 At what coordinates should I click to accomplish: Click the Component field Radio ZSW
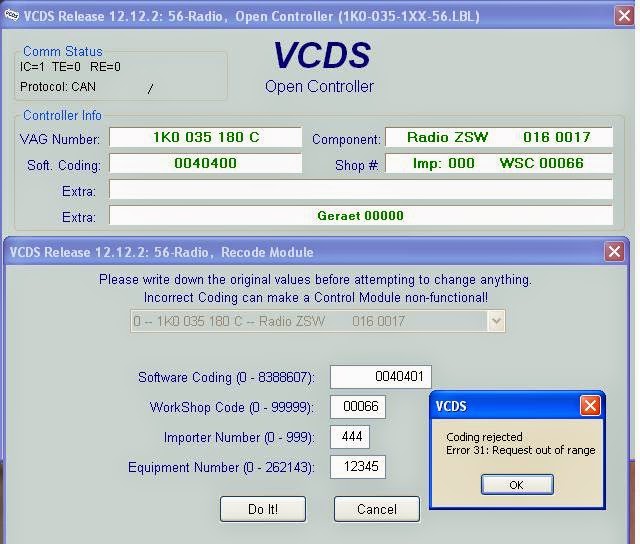499,137
